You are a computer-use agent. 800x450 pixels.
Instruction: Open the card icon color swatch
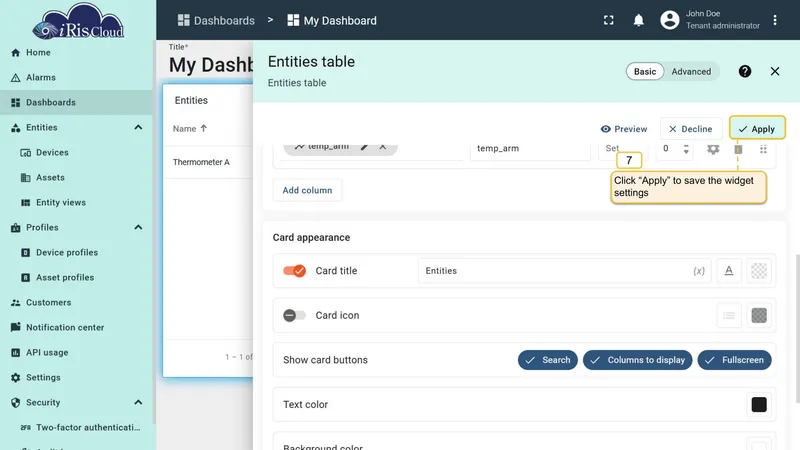point(759,315)
